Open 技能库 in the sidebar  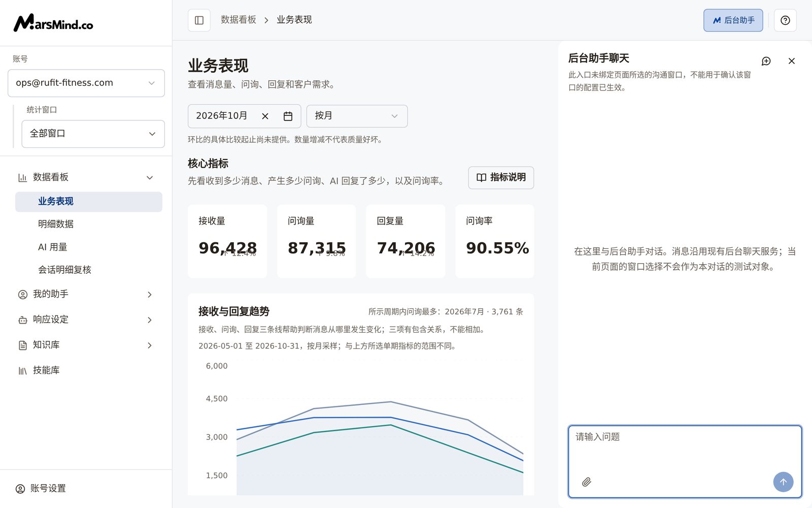(86, 370)
